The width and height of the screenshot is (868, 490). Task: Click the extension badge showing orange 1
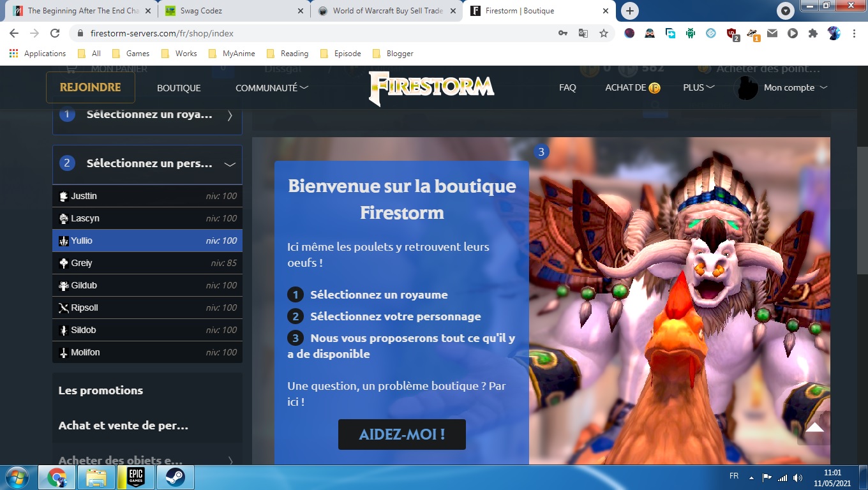752,34
